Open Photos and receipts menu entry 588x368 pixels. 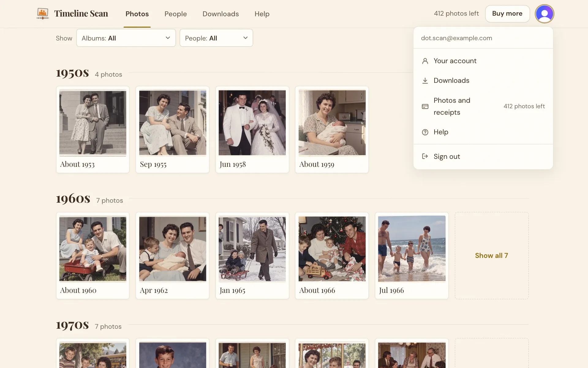pyautogui.click(x=483, y=106)
